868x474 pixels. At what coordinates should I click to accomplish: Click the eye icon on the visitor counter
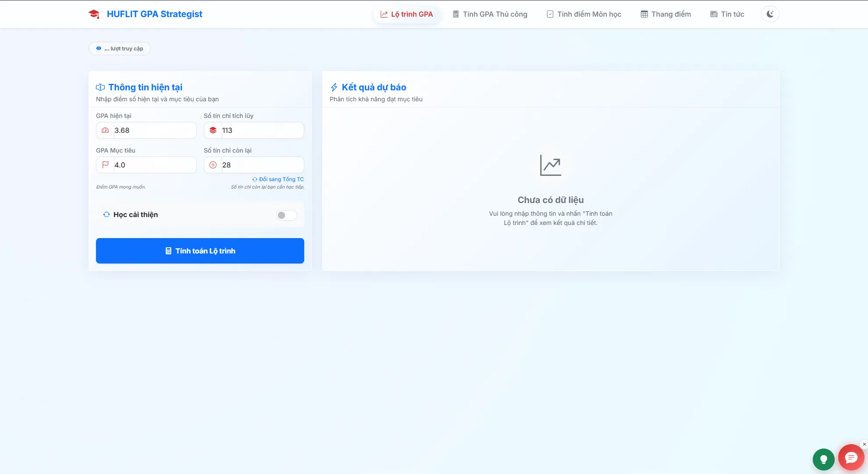tap(99, 48)
